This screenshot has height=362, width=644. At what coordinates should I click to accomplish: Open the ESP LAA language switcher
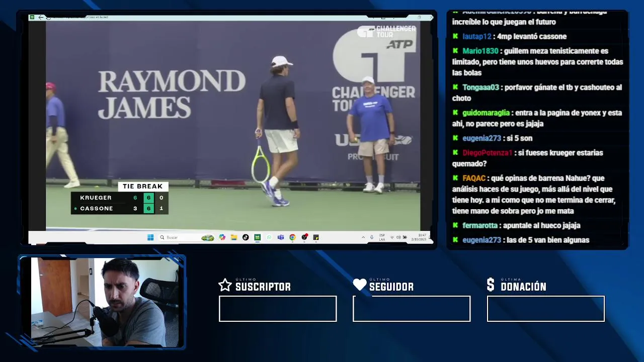(382, 237)
